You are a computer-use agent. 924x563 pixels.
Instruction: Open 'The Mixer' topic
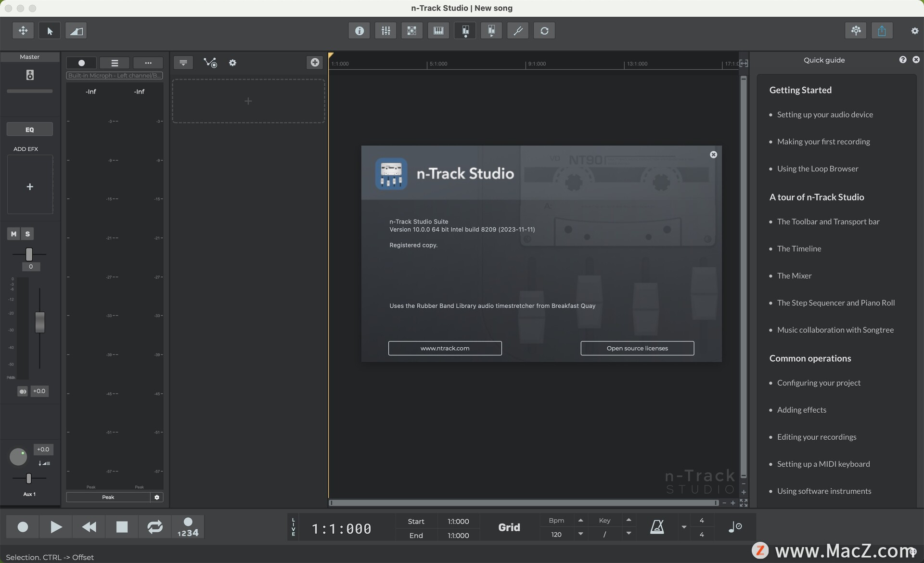[794, 275]
